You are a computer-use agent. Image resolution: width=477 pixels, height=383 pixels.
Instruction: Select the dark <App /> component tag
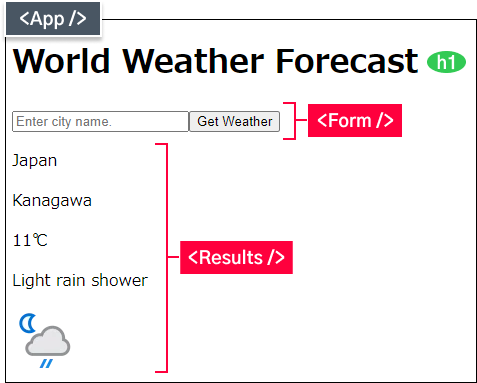click(53, 18)
